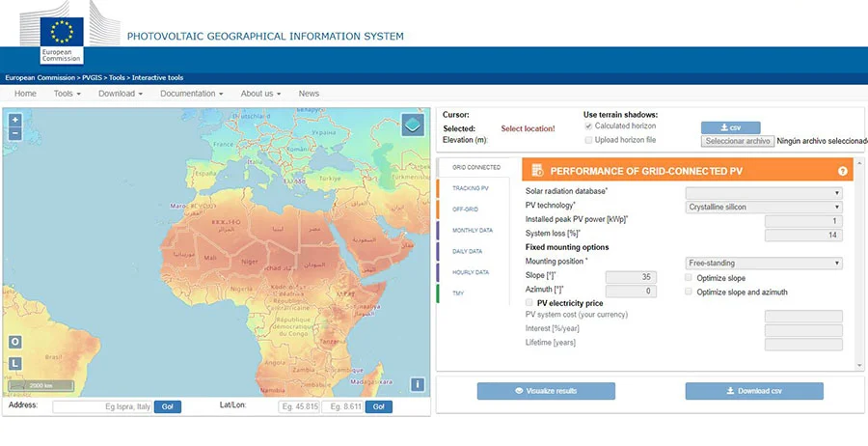Open the map info i button
Image resolution: width=868 pixels, height=446 pixels.
(418, 384)
